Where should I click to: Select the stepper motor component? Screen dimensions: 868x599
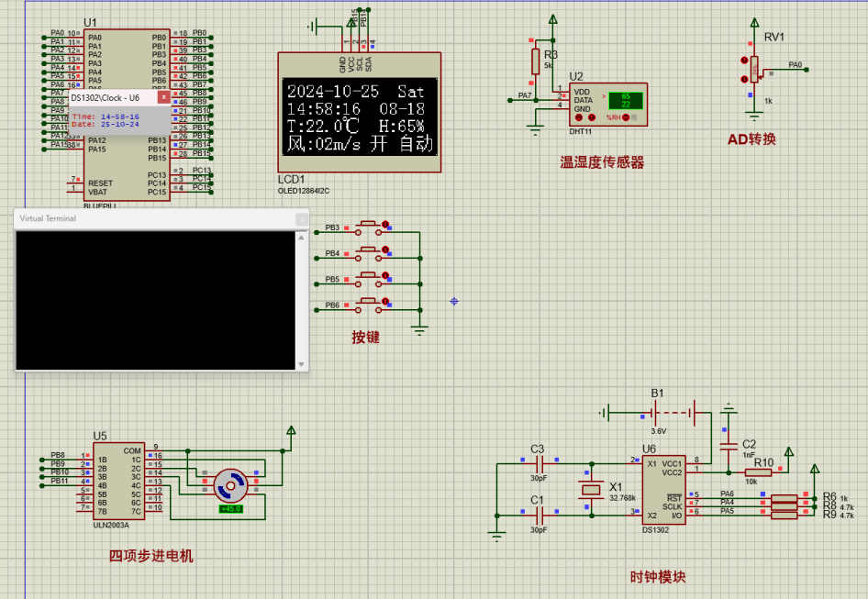click(229, 485)
